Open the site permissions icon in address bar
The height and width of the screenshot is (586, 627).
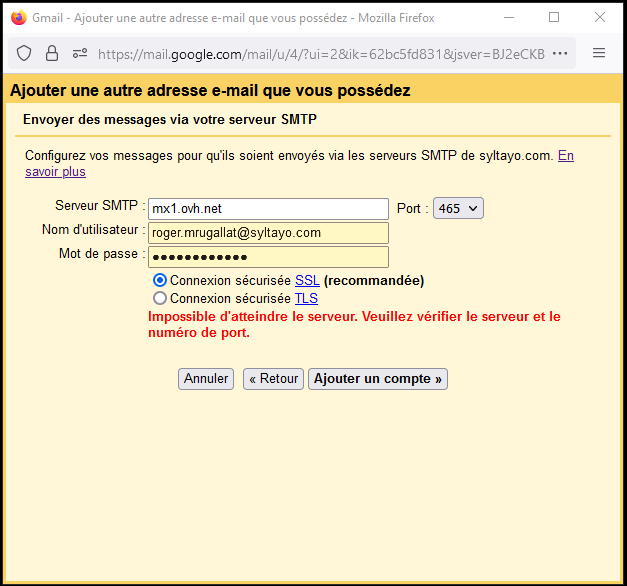click(x=79, y=53)
